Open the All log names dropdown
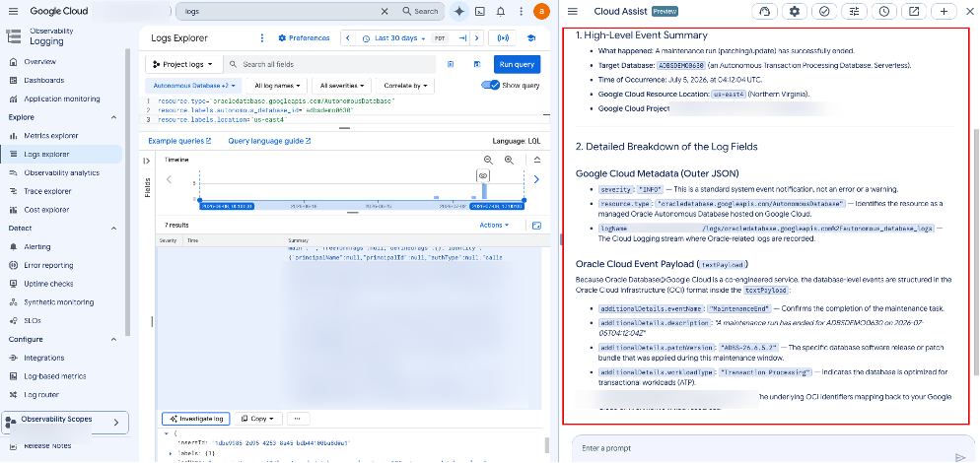The image size is (980, 463). [x=277, y=86]
